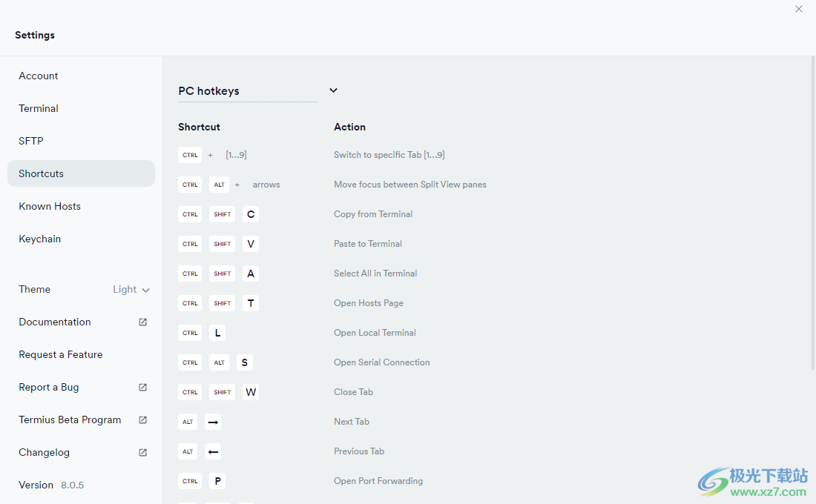Click the CTRL key in Open Port Forwarding row
Image resolution: width=816 pixels, height=504 pixels.
click(190, 481)
